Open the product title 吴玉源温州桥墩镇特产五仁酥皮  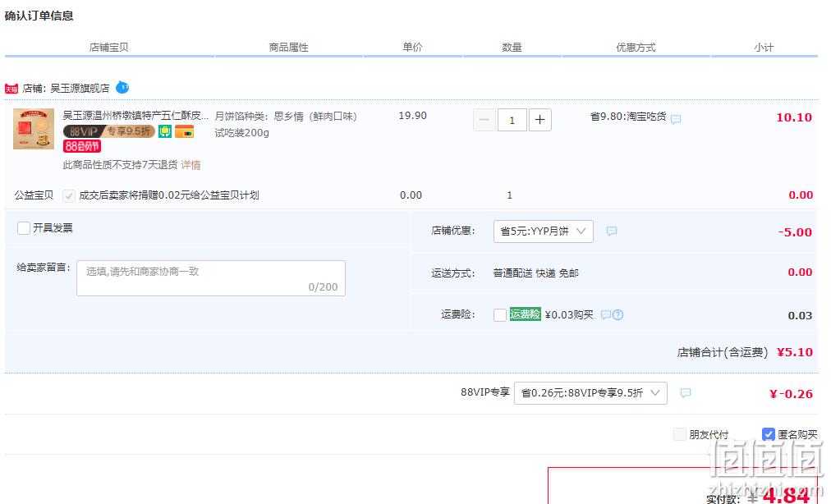(x=135, y=116)
